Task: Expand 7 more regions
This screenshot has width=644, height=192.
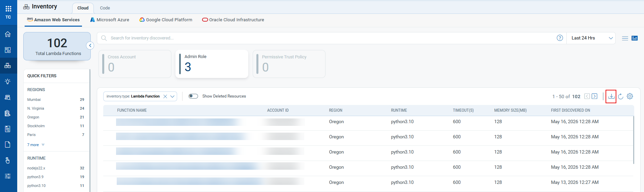Action: tap(36, 145)
